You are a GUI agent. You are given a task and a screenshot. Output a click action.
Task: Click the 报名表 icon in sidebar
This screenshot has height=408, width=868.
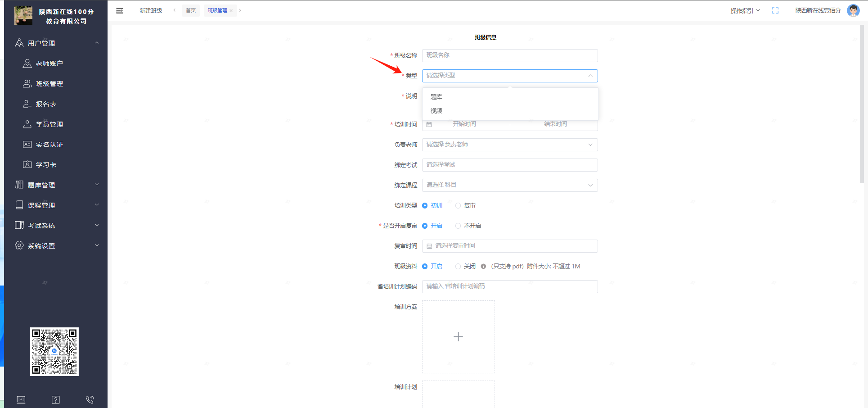tap(27, 104)
